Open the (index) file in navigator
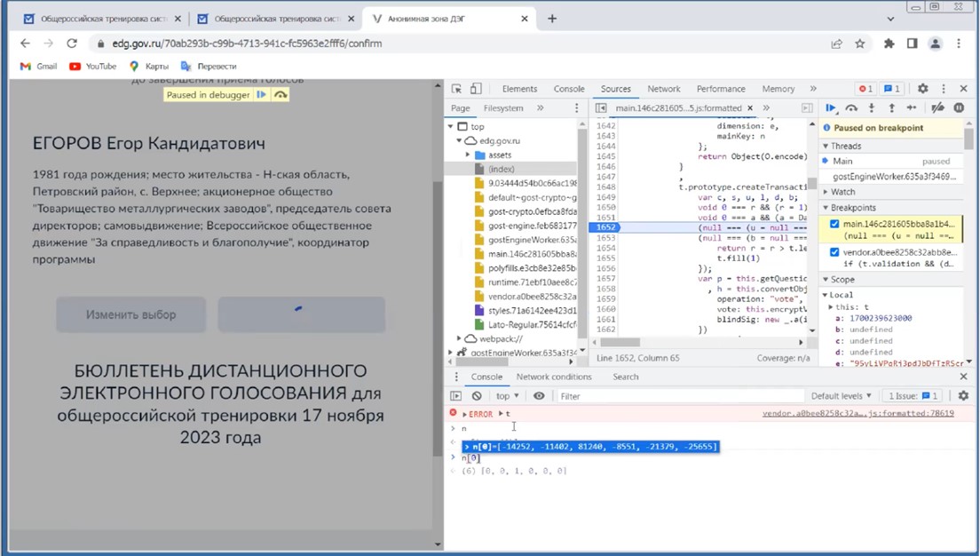 pos(502,169)
